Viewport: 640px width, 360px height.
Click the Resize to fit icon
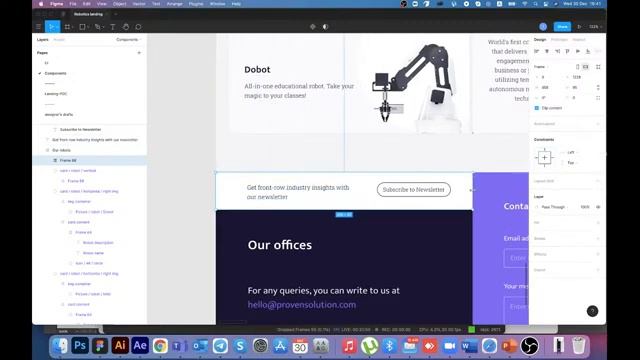pos(598,67)
